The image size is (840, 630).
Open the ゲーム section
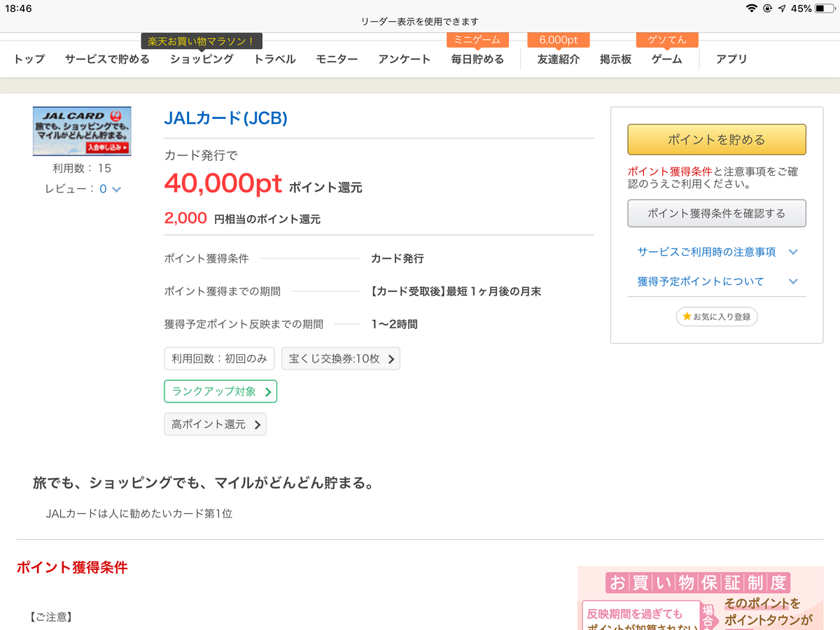(666, 59)
